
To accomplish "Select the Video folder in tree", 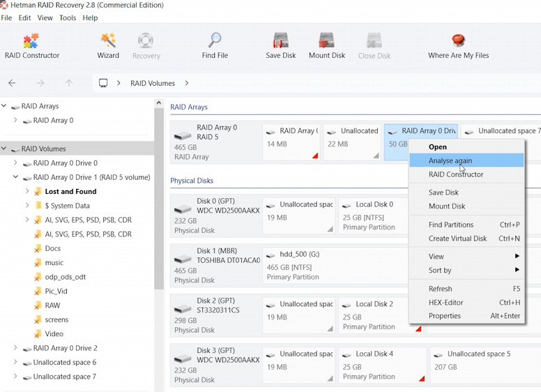I will tap(54, 333).
